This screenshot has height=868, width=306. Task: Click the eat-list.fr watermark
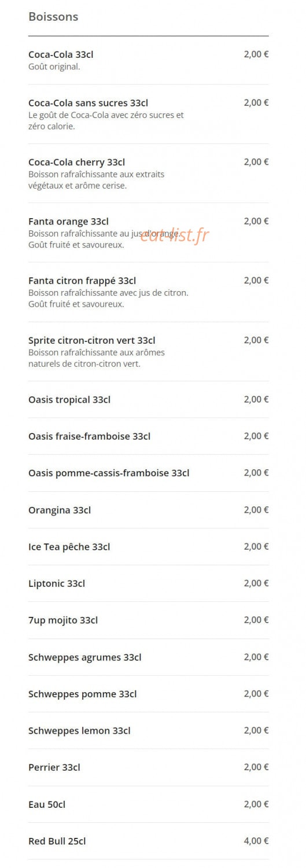click(175, 234)
